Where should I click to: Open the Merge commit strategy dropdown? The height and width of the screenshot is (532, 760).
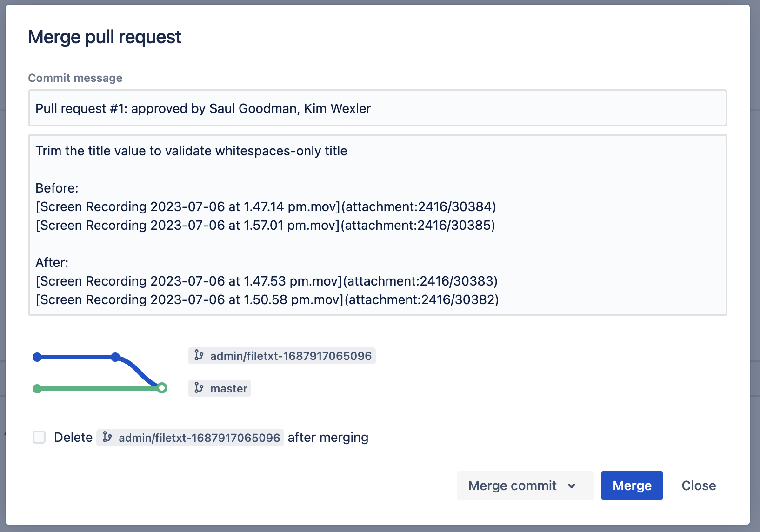pos(513,485)
